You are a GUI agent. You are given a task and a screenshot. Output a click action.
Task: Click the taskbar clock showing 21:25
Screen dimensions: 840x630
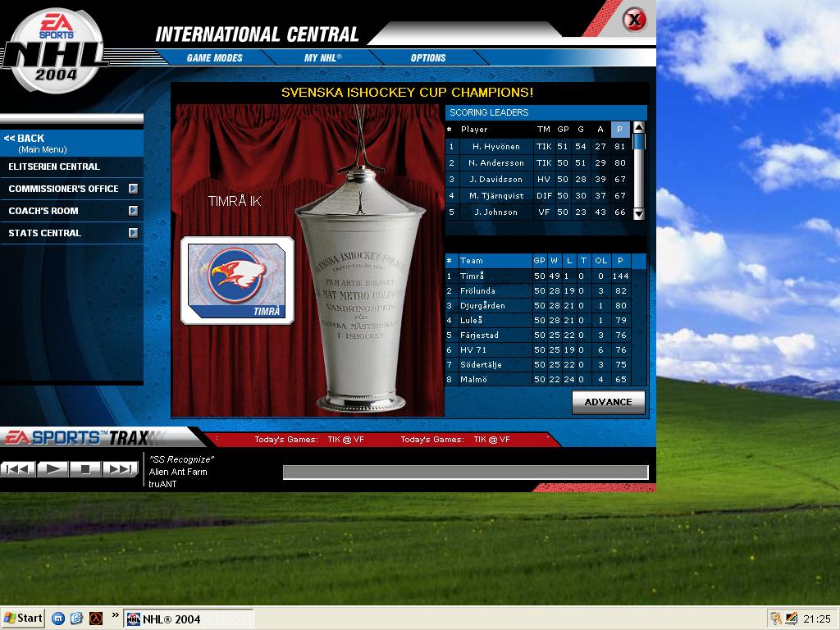coord(816,619)
